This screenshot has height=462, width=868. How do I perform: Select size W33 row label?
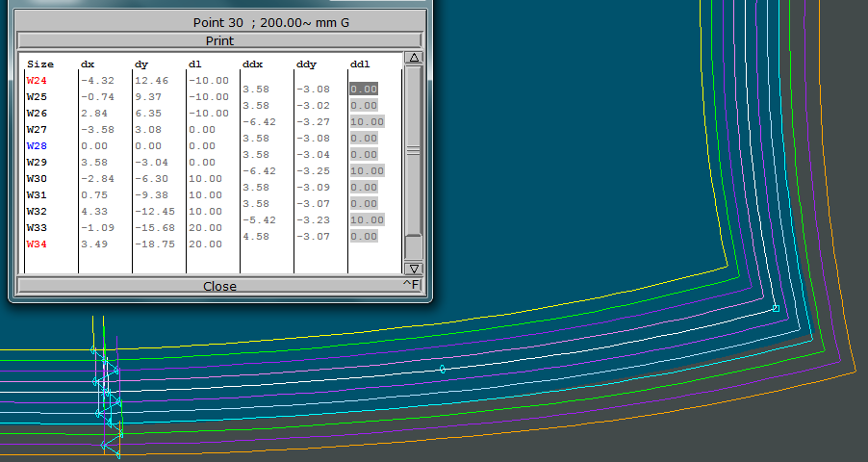tap(37, 228)
